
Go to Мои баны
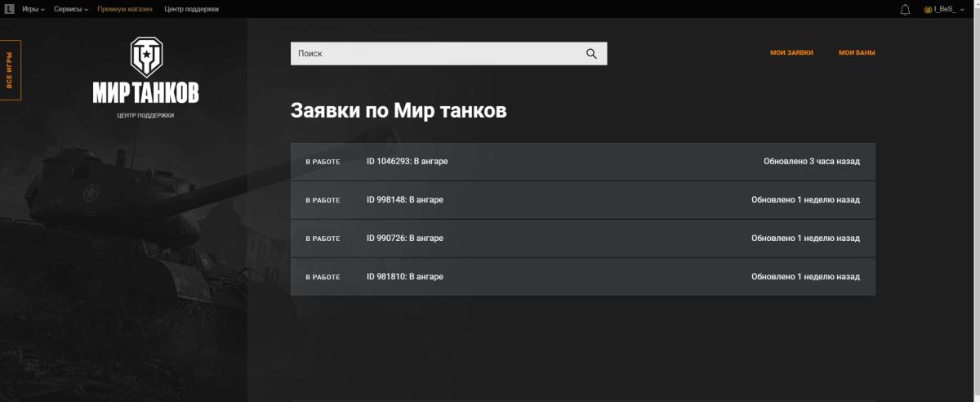coord(857,52)
